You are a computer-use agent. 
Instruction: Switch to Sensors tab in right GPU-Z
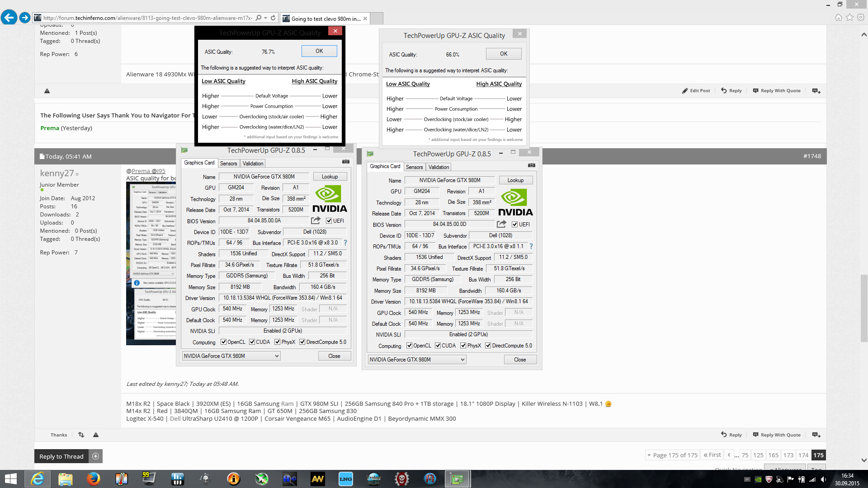(x=414, y=167)
